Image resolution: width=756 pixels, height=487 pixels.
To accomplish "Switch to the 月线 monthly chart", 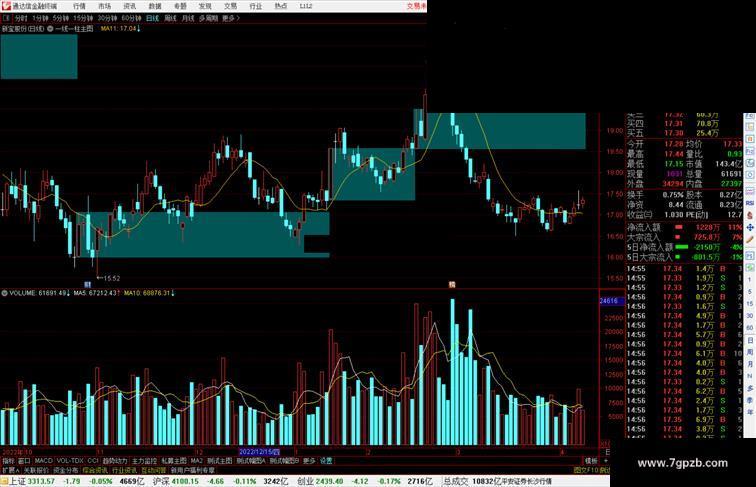I will (188, 18).
